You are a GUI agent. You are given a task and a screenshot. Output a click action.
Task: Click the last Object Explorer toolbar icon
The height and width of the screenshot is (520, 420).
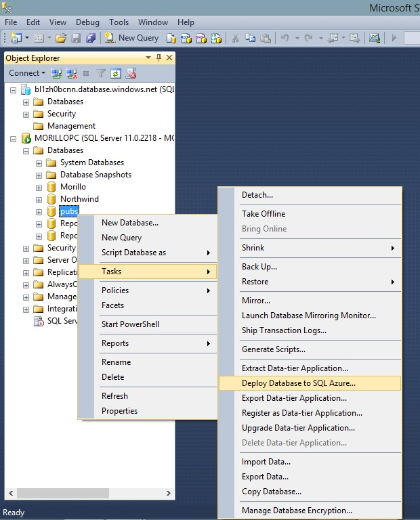coord(131,73)
